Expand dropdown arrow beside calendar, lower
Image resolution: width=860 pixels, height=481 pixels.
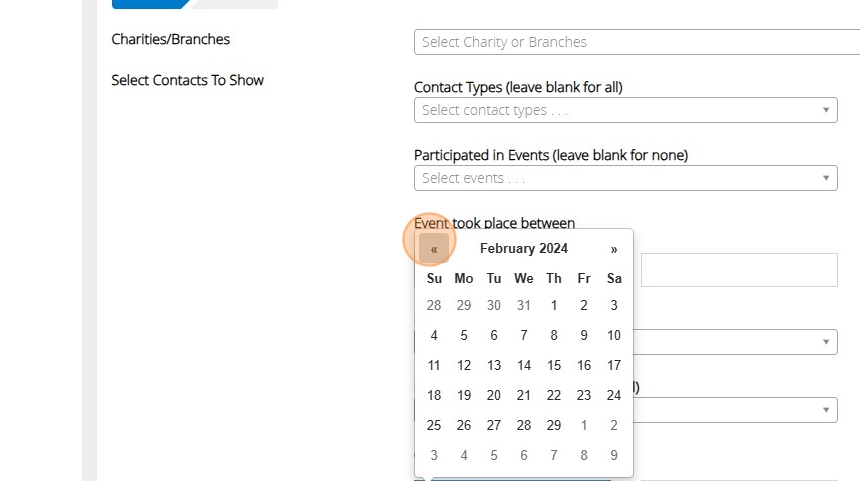coord(826,410)
